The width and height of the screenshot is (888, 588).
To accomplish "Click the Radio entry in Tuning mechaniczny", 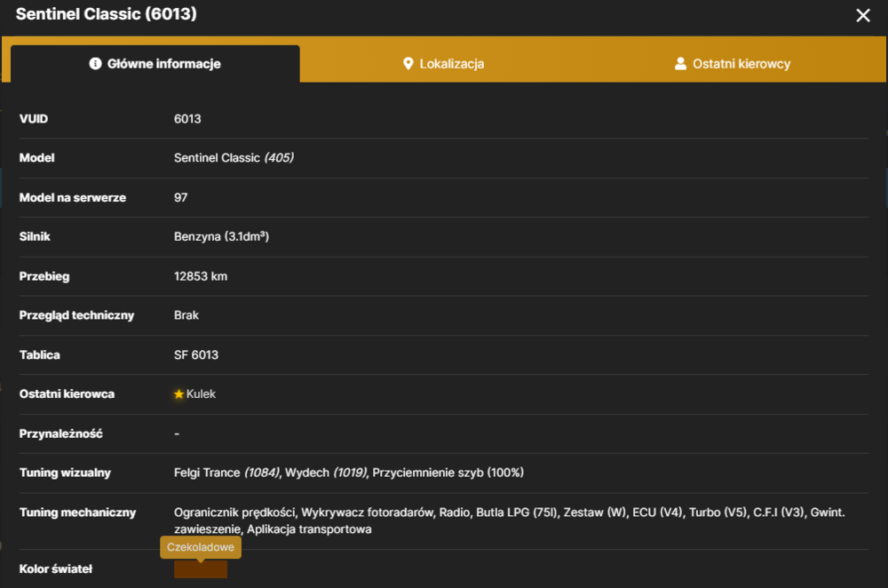I will coord(454,513).
